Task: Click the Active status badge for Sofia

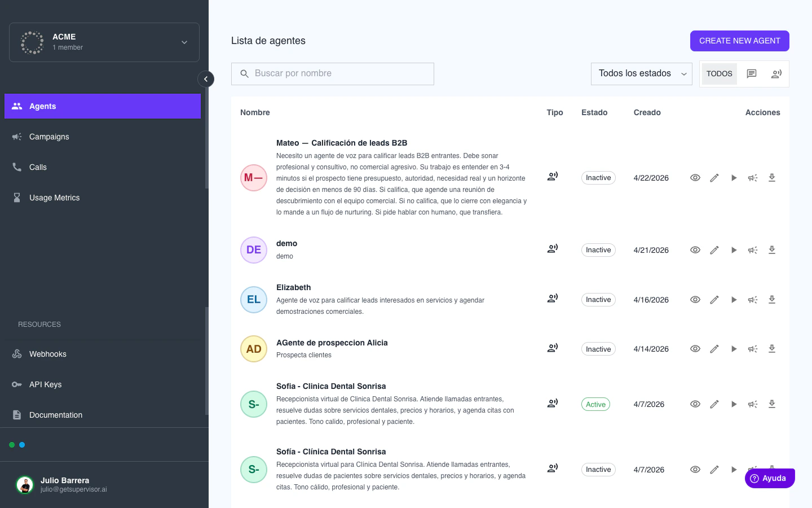Action: coord(595,404)
